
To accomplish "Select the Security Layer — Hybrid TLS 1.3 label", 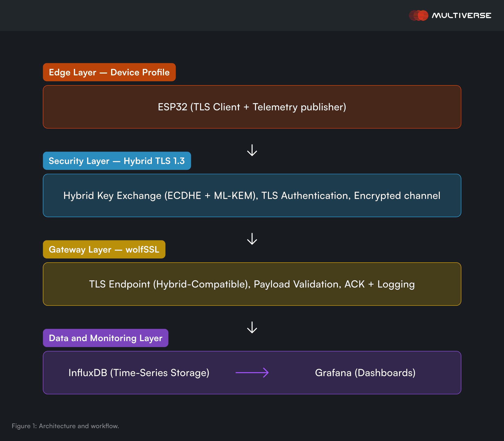I will click(x=117, y=161).
